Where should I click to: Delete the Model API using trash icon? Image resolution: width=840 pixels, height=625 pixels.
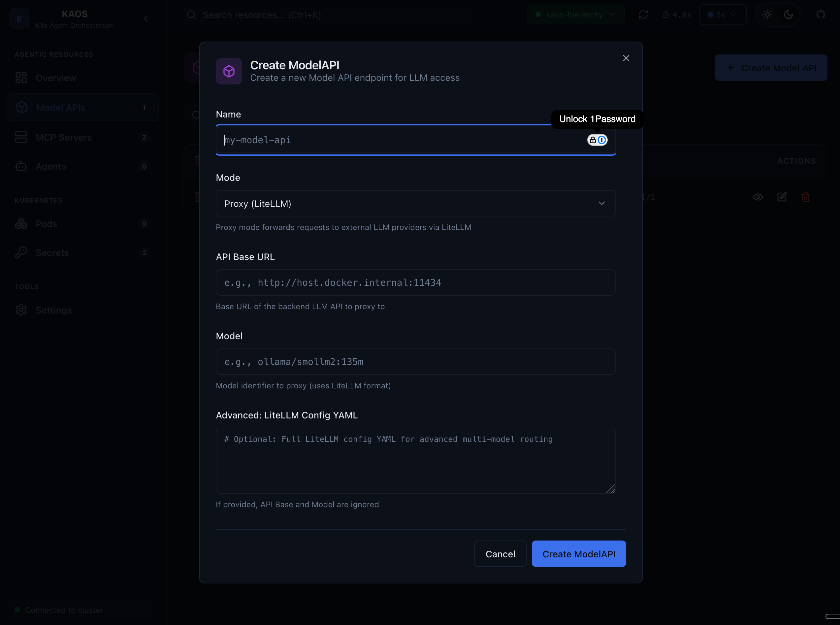[x=806, y=197]
